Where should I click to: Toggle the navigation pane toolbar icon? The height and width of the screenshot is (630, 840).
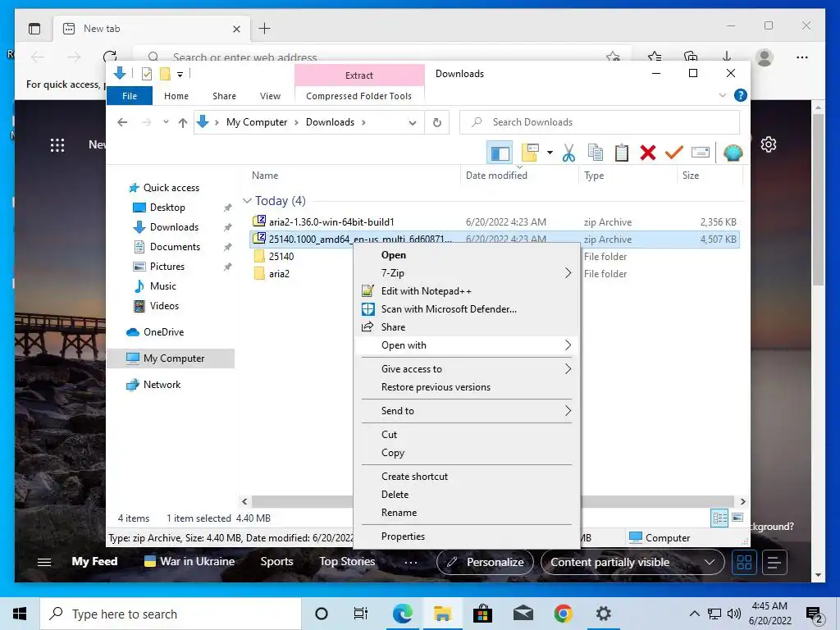tap(500, 153)
